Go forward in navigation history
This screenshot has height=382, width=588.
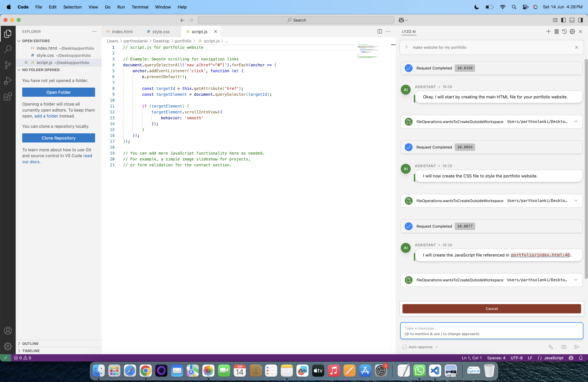(191, 20)
